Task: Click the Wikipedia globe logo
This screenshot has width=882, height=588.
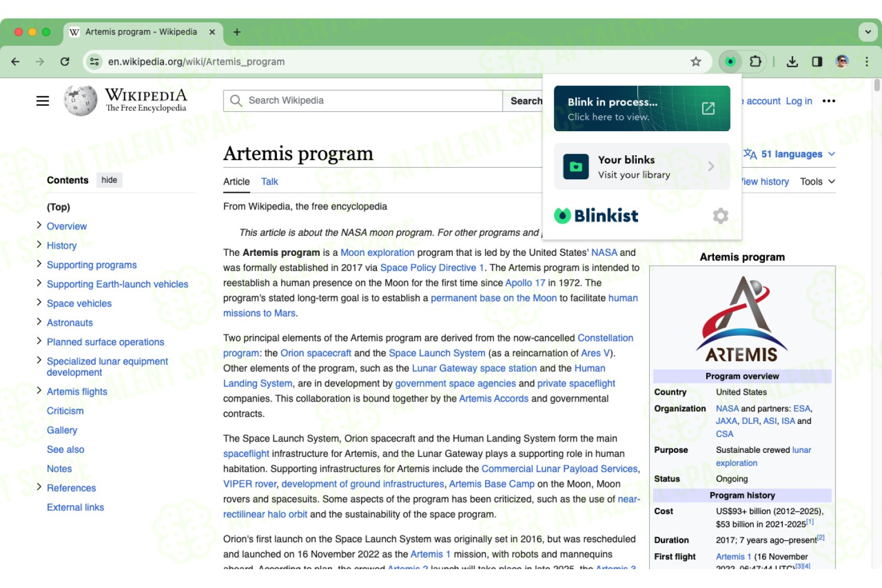Action: pos(81,101)
